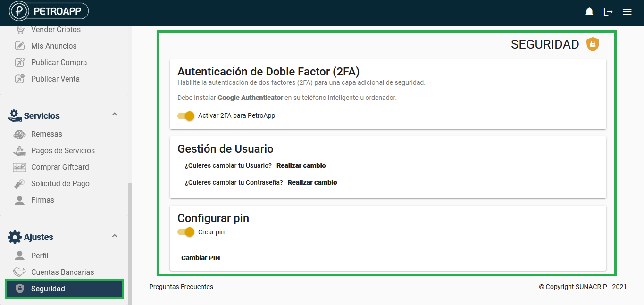Click the logout icon in header

point(608,12)
